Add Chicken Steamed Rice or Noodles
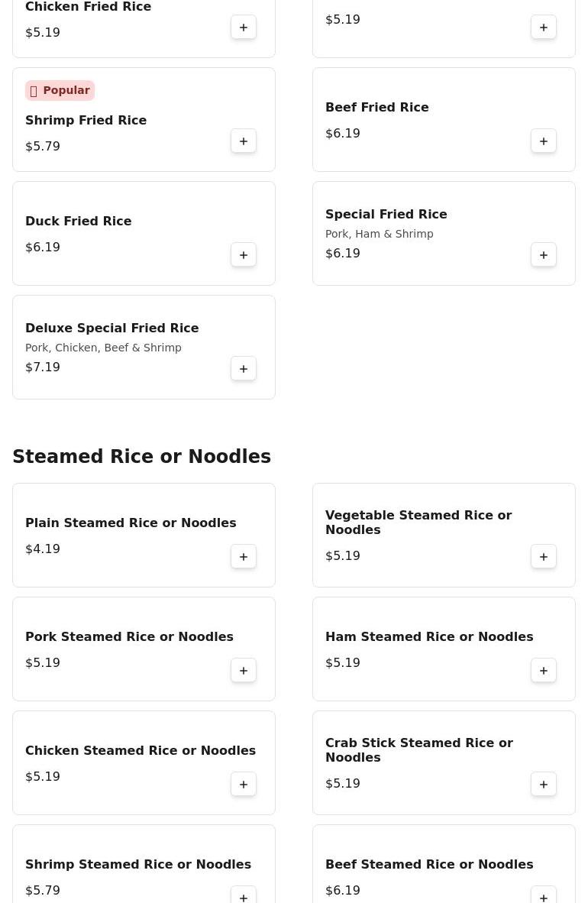The width and height of the screenshot is (588, 903). coord(244,785)
